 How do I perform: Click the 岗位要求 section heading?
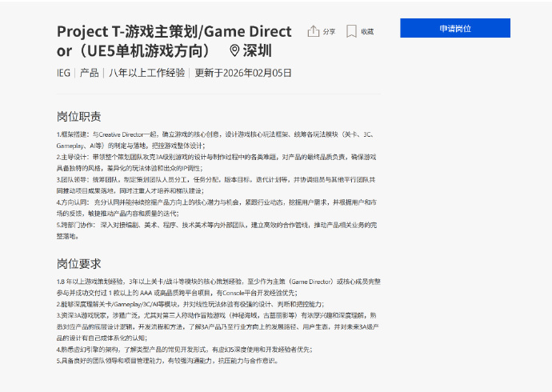point(78,263)
